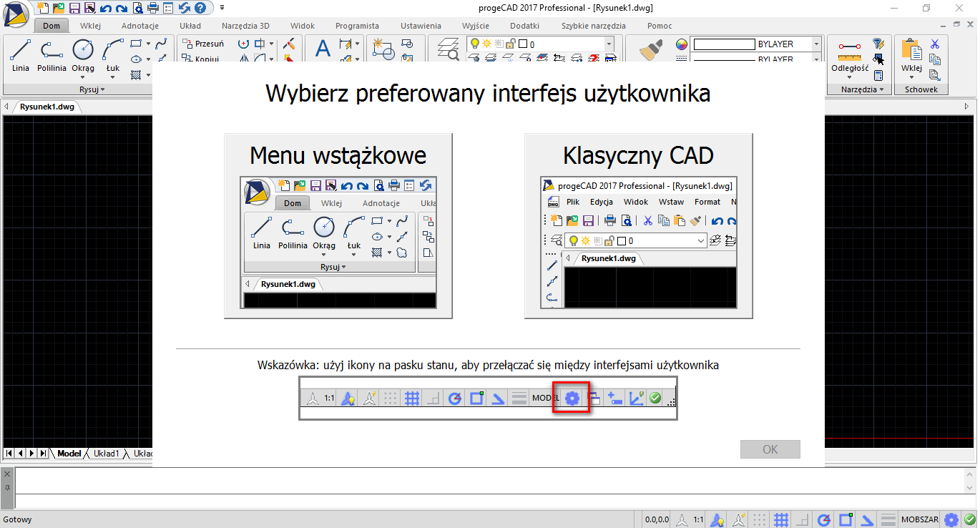Click the Undo arrow in quick access toolbar
980x528 pixels.
[x=106, y=8]
